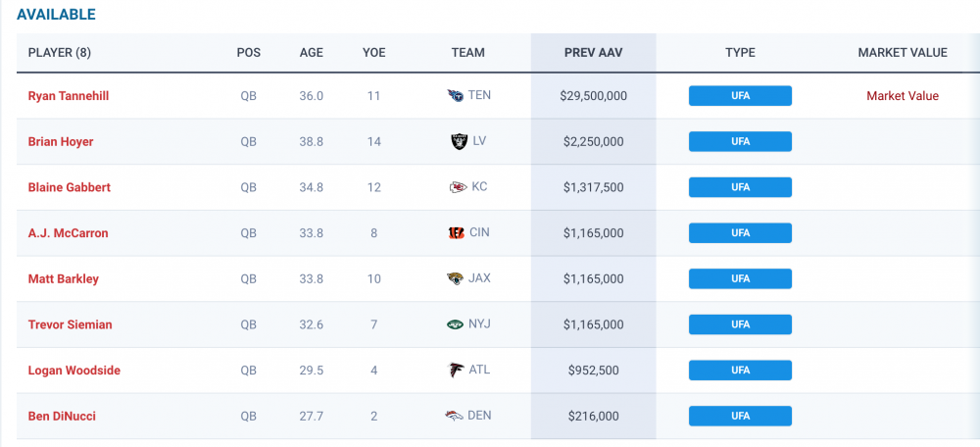Viewport: 980px width, 447px height.
Task: Sort by the PLAYER (8) column header
Action: tap(60, 53)
